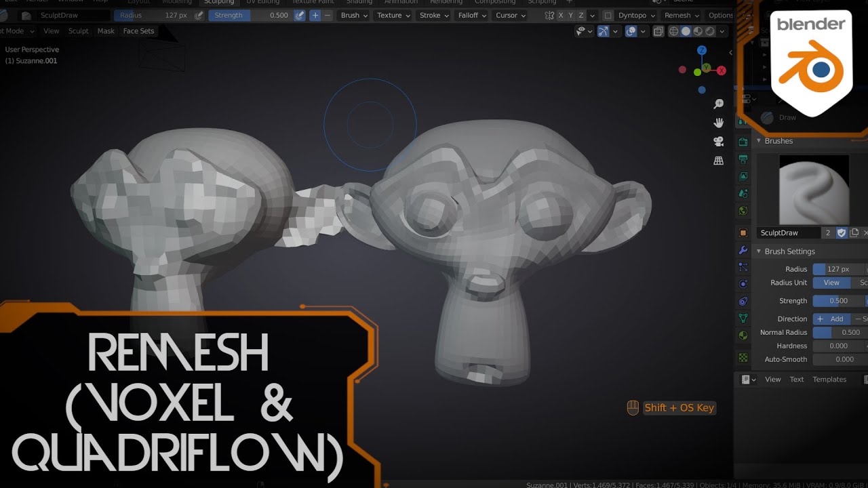Open the Stroke dropdown in header
868x488 pixels.
click(434, 15)
